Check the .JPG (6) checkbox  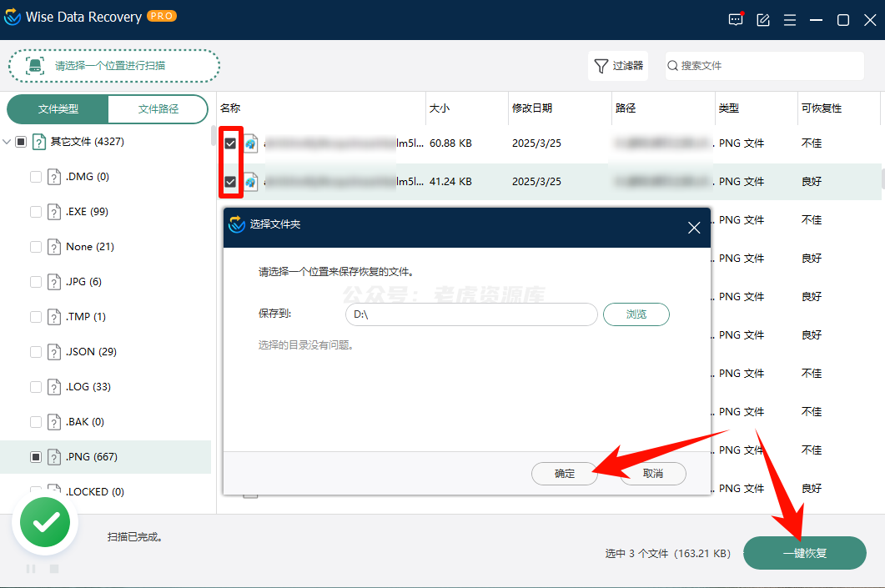click(36, 282)
